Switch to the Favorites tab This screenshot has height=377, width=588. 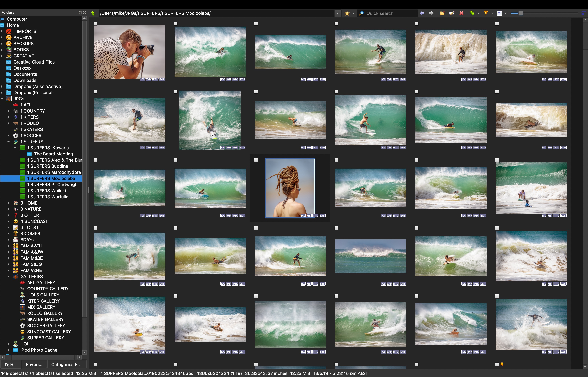(34, 365)
